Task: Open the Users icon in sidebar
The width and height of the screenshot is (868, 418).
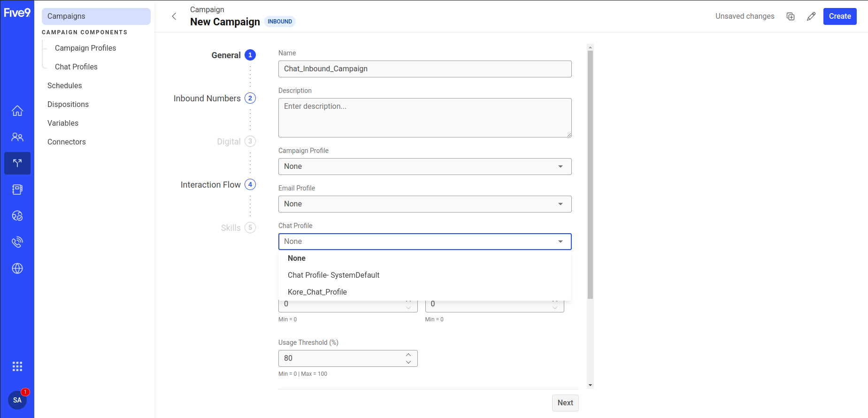Action: (17, 137)
